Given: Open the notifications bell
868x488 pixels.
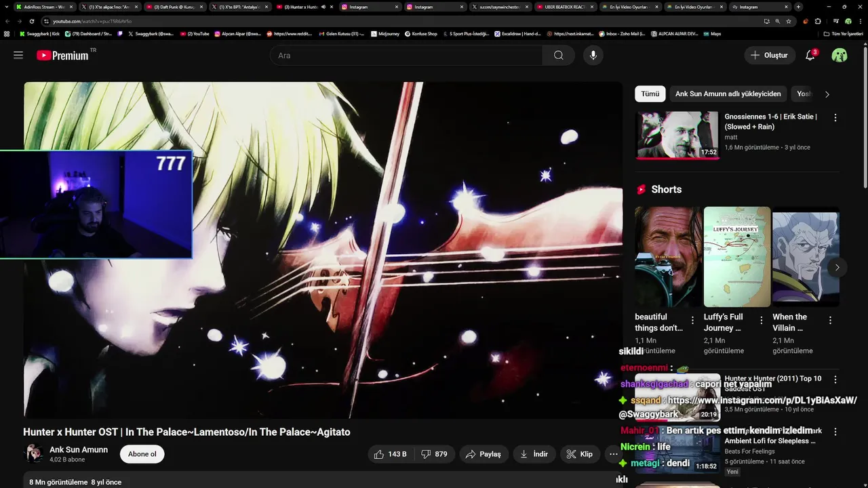Looking at the screenshot, I should (x=810, y=56).
